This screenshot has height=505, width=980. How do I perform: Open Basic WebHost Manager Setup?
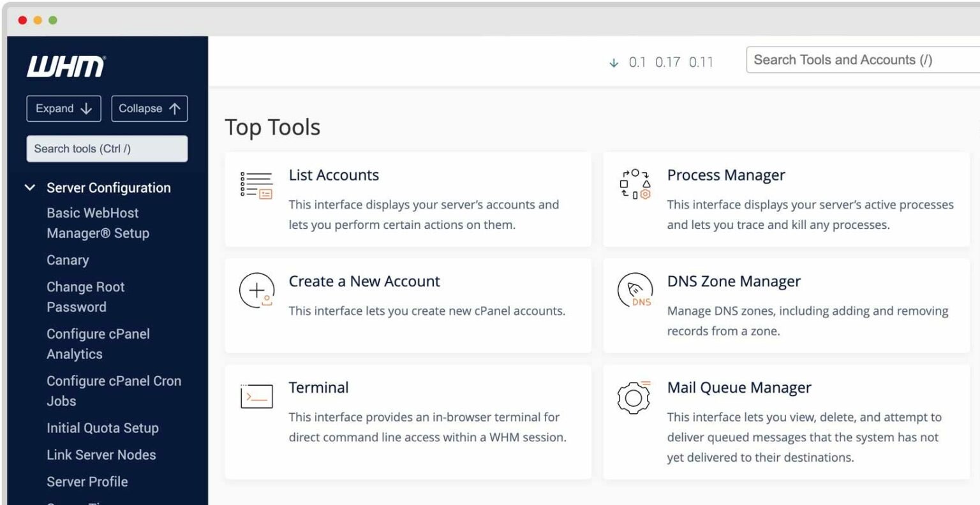point(97,223)
